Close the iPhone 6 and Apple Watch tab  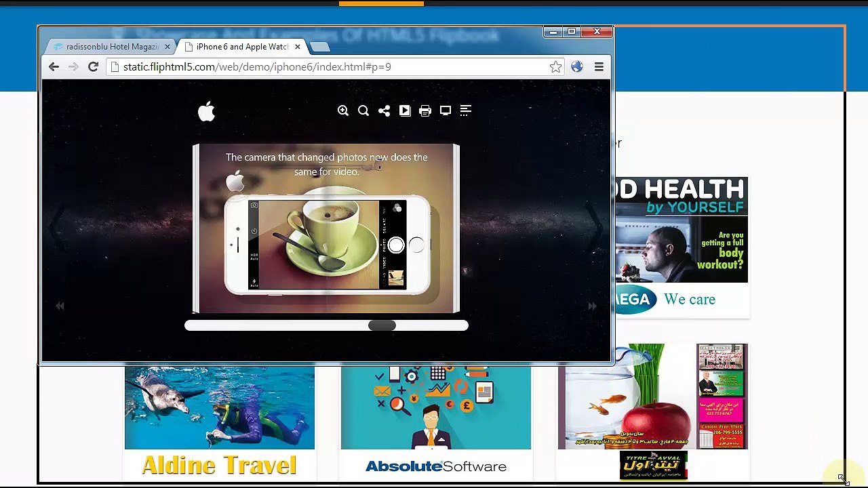(297, 47)
